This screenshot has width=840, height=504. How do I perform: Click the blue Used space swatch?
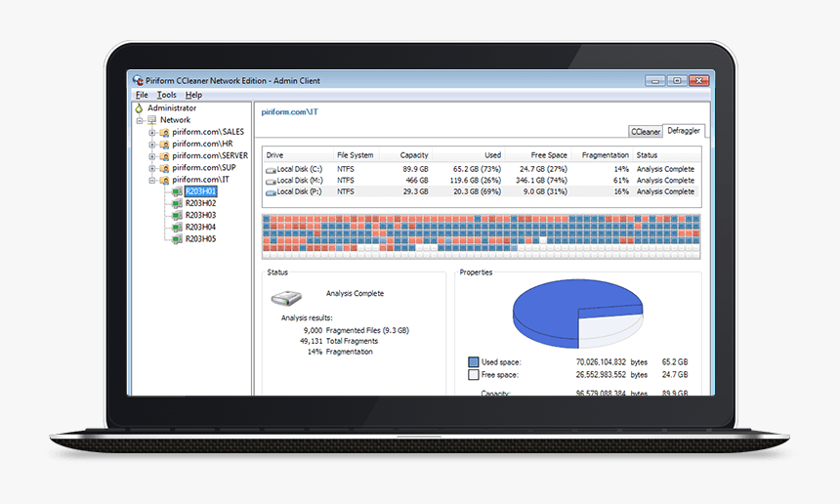pyautogui.click(x=473, y=362)
